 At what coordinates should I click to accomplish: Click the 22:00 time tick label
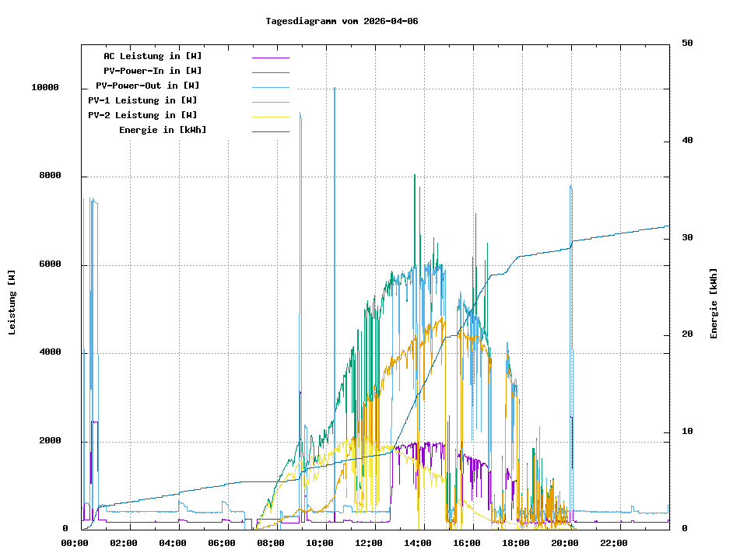(613, 543)
